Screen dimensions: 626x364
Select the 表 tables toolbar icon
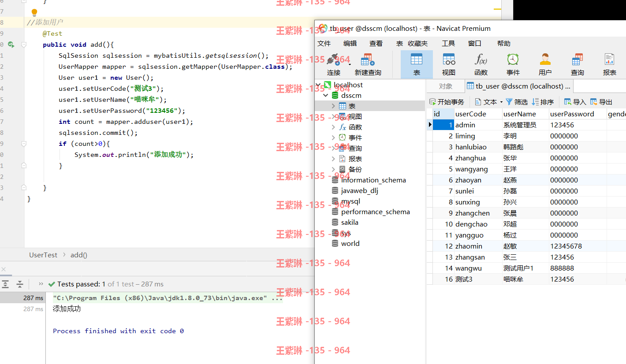pos(416,59)
